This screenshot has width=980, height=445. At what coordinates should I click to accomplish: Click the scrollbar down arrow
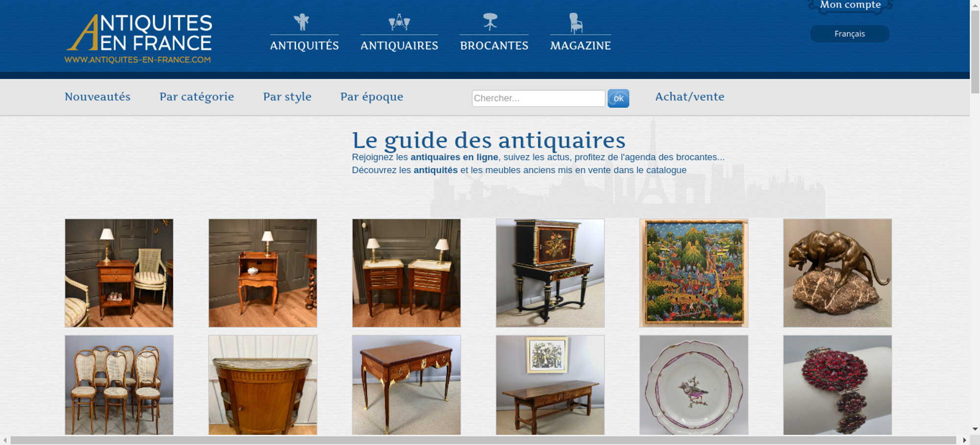[975, 429]
